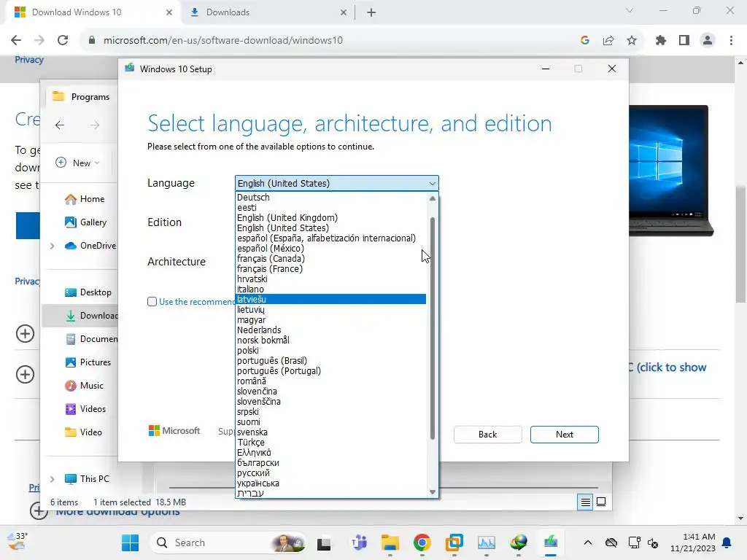
Task: Open Pictures folder in Explorer sidebar
Action: pyautogui.click(x=88, y=362)
